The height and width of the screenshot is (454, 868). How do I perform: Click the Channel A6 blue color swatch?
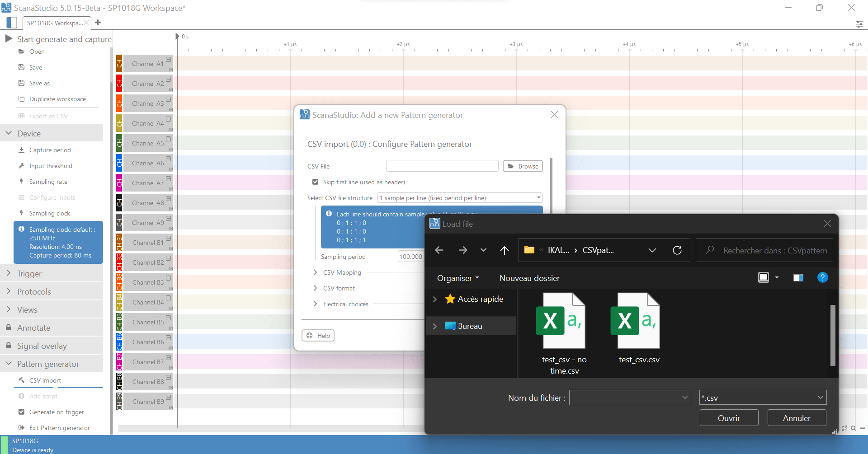(x=119, y=163)
